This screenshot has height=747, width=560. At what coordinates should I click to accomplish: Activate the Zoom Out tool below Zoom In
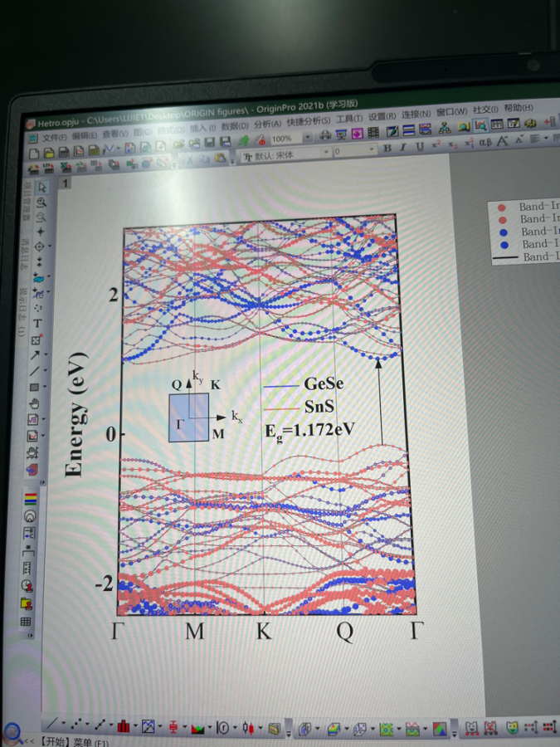click(x=41, y=217)
